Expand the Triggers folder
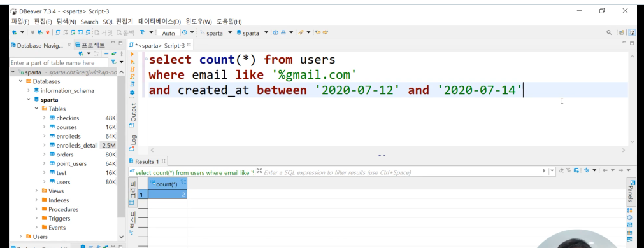This screenshot has width=644, height=248. click(36, 219)
